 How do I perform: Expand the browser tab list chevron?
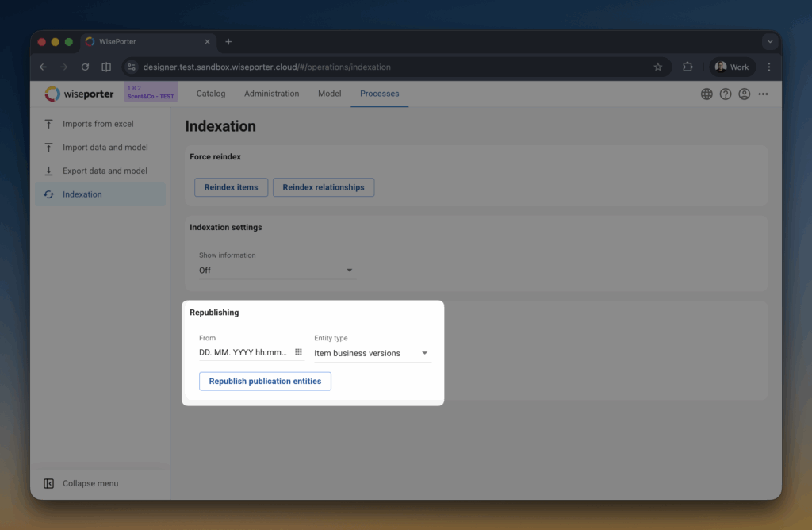click(x=768, y=41)
